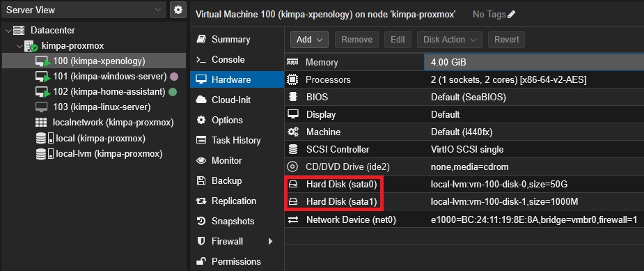Image resolution: width=644 pixels, height=271 pixels.
Task: Select the Datacenter server icon
Action: tap(19, 31)
